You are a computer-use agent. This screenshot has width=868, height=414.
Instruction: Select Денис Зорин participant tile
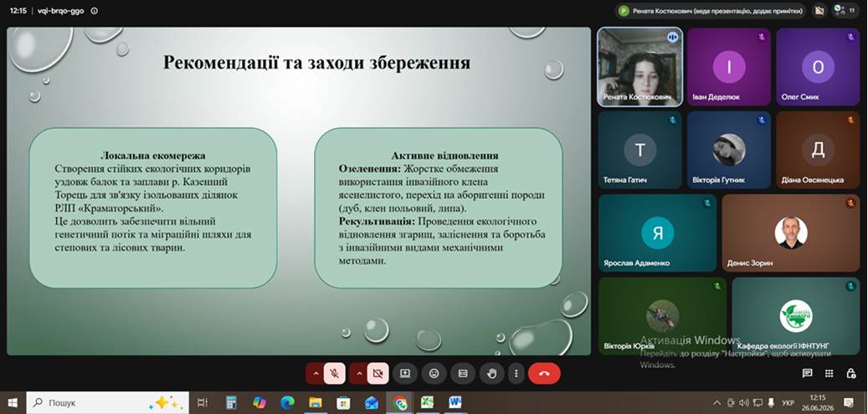790,233
